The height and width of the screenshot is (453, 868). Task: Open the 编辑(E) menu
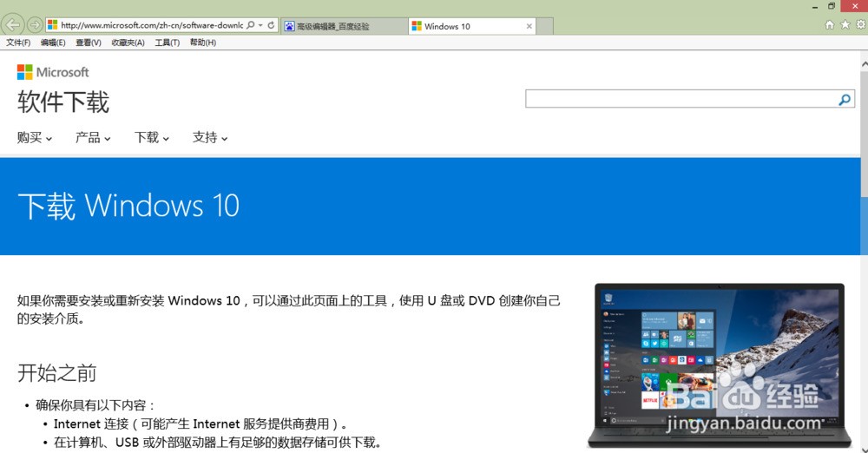pos(53,43)
